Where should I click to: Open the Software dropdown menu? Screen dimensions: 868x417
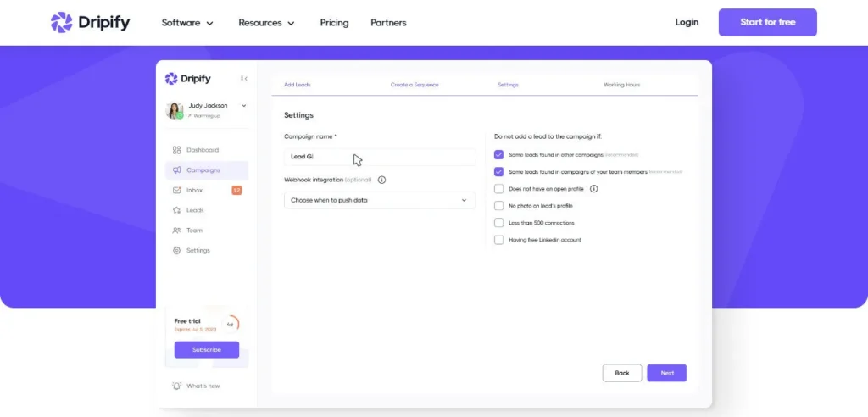[x=187, y=23]
